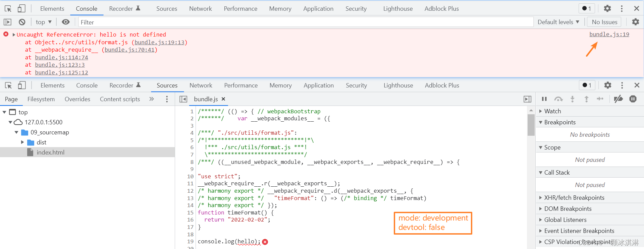Image resolution: width=644 pixels, height=249 pixels.
Task: Click the red error icon beside Uncaught ReferenceError
Action: pyautogui.click(x=6, y=34)
